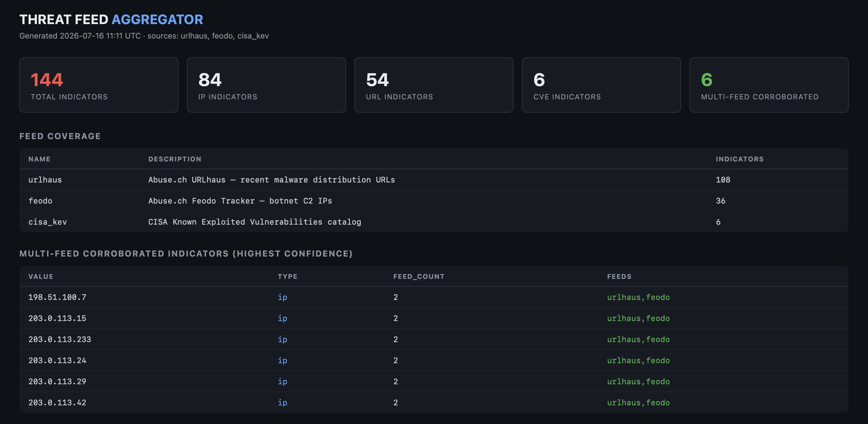Click the cisa_kev feed row
868x424 pixels.
434,222
